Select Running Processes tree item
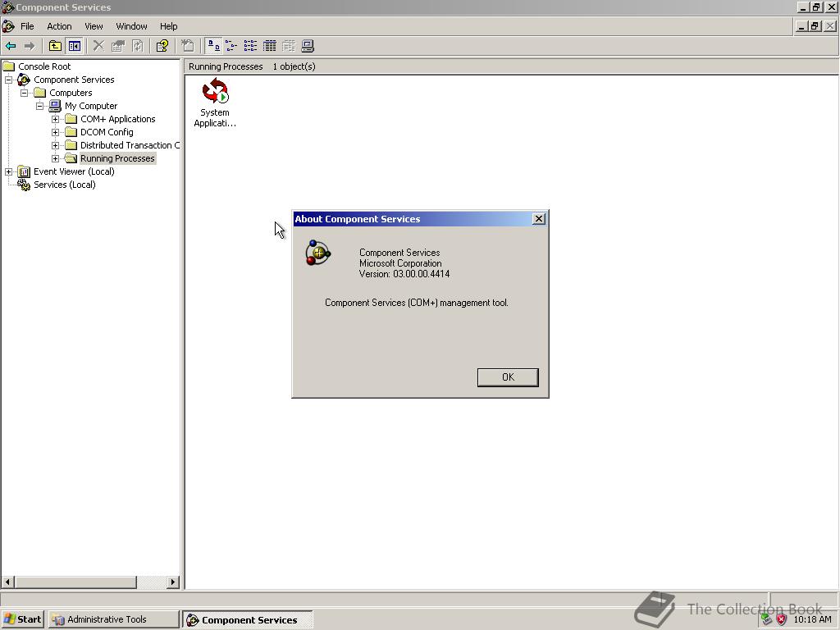 pyautogui.click(x=117, y=158)
